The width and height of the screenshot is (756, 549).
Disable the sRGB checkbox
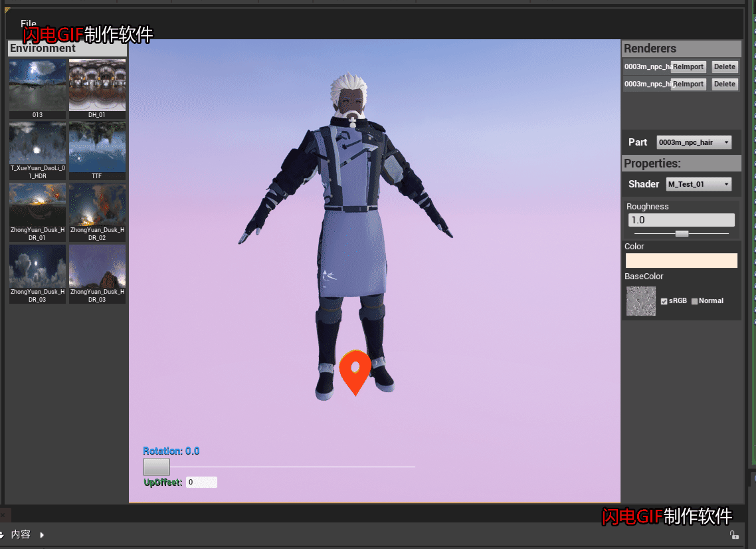point(664,302)
